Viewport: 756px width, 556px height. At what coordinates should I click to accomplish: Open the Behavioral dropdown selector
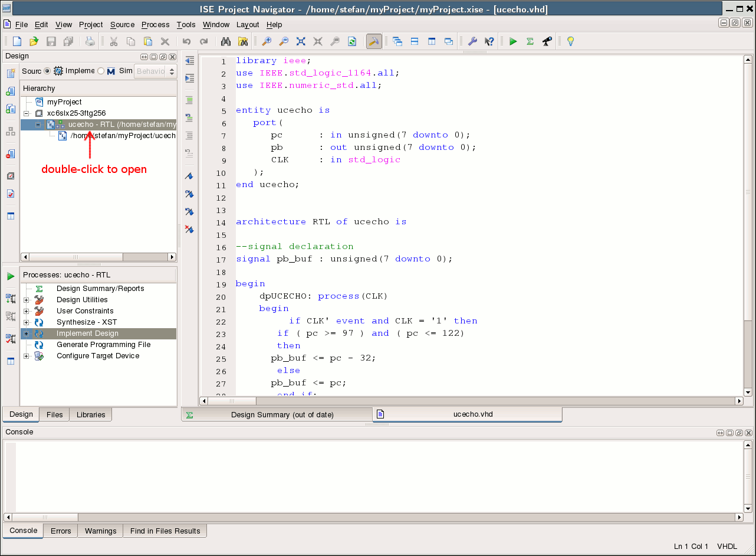coord(155,71)
